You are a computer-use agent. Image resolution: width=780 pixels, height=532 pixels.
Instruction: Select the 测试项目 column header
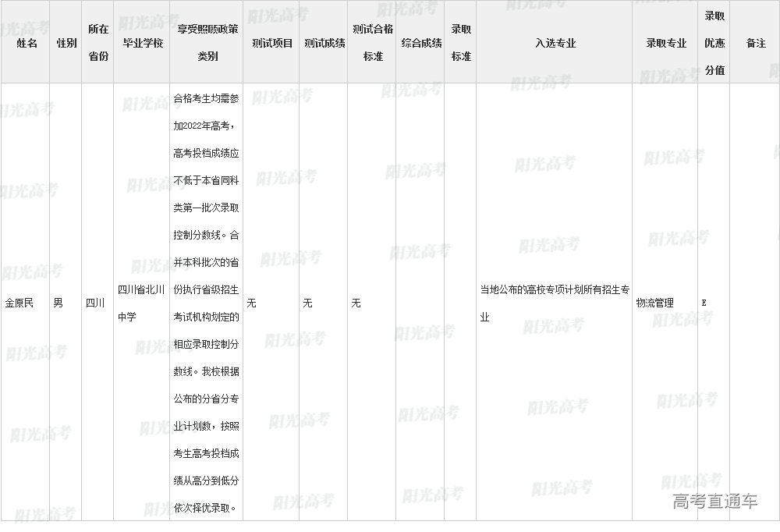click(272, 44)
